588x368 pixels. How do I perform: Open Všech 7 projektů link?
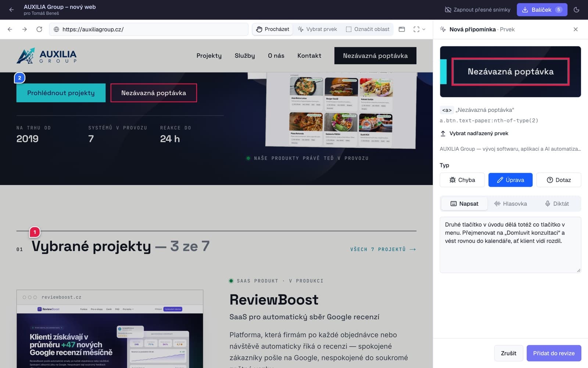[383, 249]
